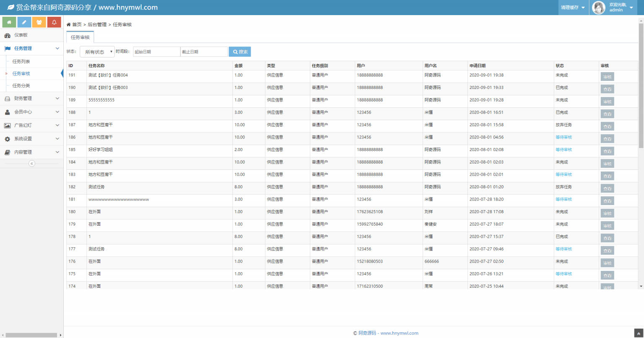Click 放弃任务 status in row ID 182

563,187
